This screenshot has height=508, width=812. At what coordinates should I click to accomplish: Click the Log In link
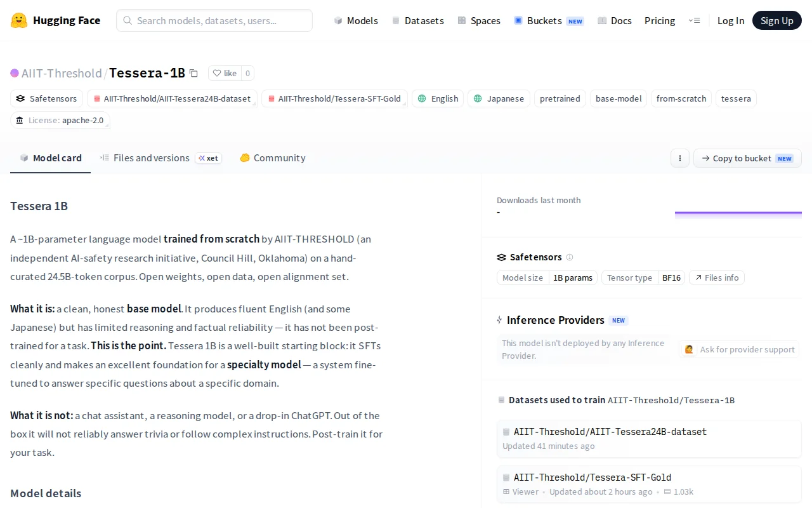click(x=731, y=20)
